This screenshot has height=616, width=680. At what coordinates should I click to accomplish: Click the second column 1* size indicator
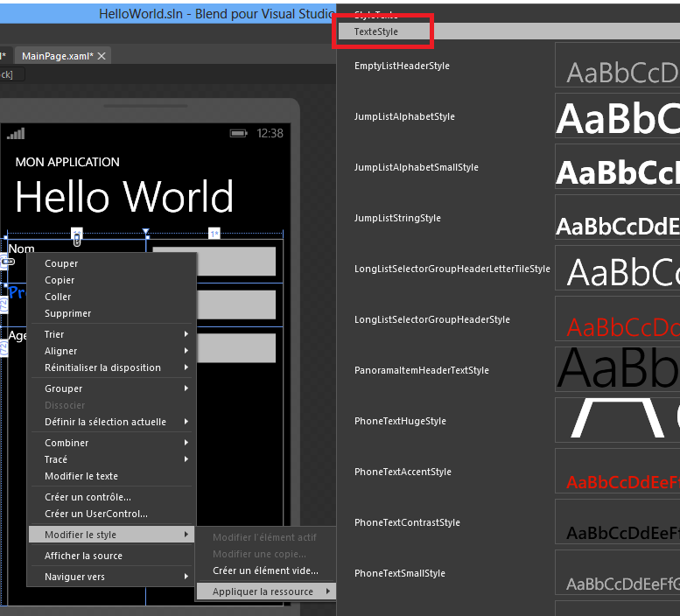click(214, 234)
